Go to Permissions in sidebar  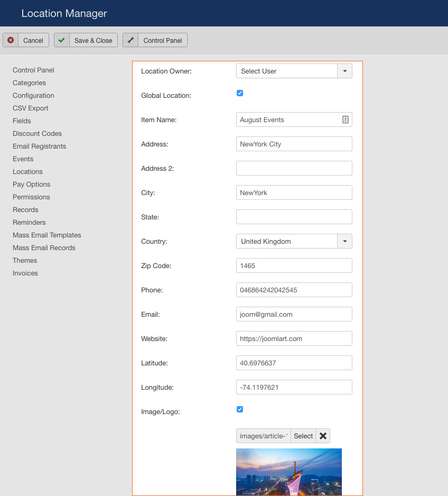pyautogui.click(x=31, y=197)
